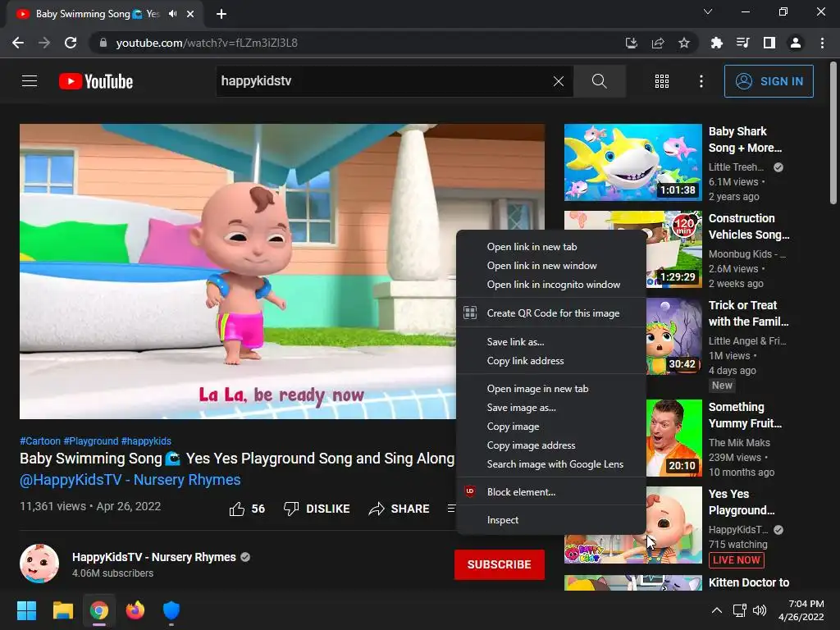
Task: Choose Copy image address
Action: point(551,445)
